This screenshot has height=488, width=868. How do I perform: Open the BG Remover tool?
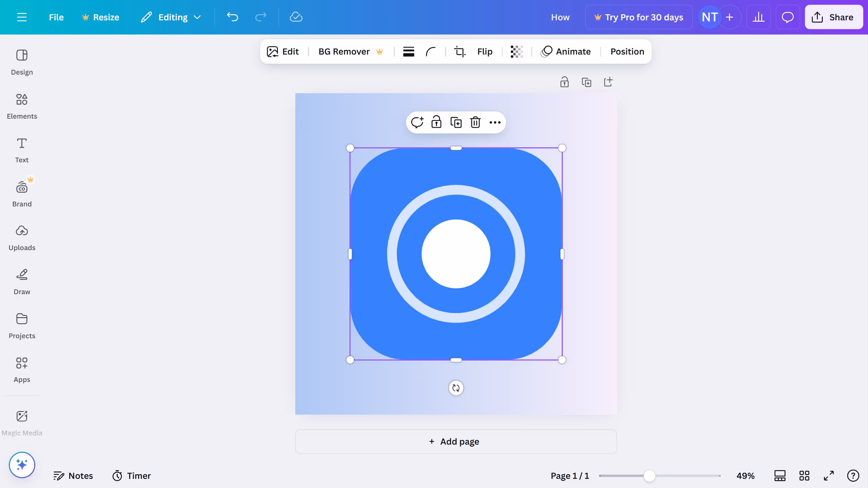344,52
